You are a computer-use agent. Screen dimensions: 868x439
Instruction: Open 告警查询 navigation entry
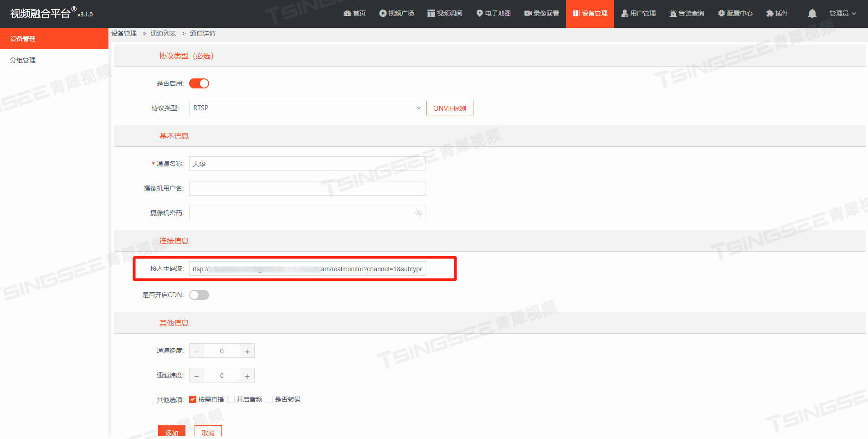687,13
